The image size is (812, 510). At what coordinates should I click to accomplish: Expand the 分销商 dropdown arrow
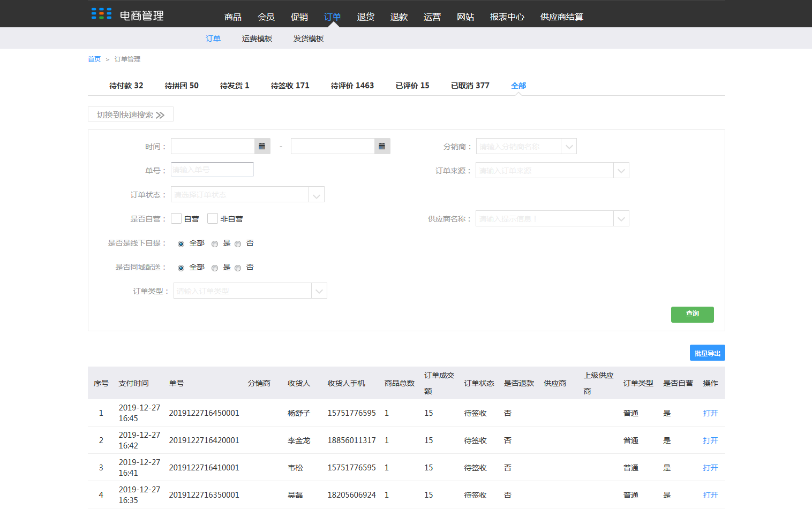569,146
